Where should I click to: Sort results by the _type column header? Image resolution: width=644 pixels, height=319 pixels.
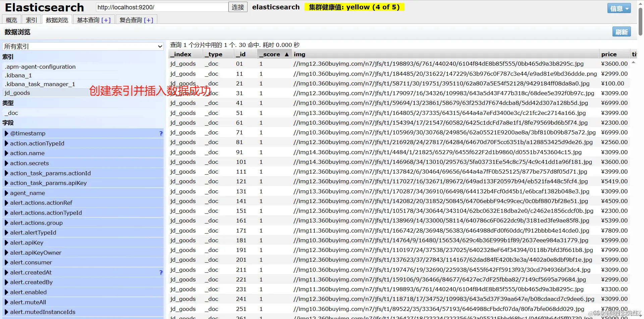click(218, 54)
